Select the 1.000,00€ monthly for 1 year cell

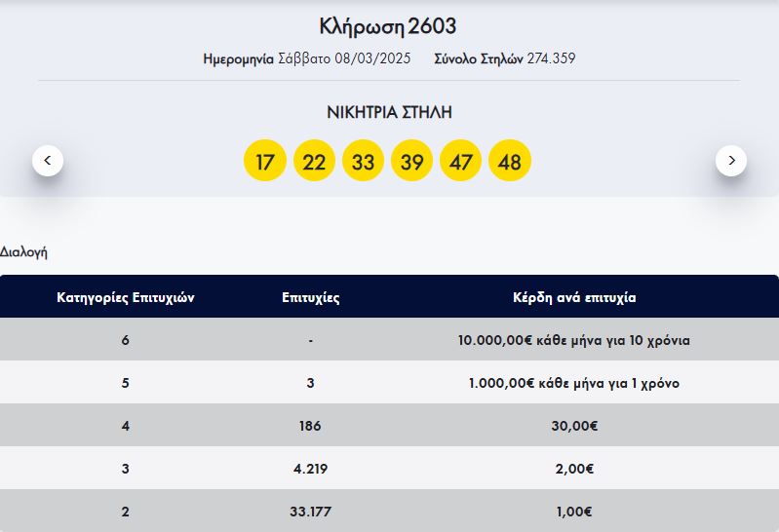574,384
